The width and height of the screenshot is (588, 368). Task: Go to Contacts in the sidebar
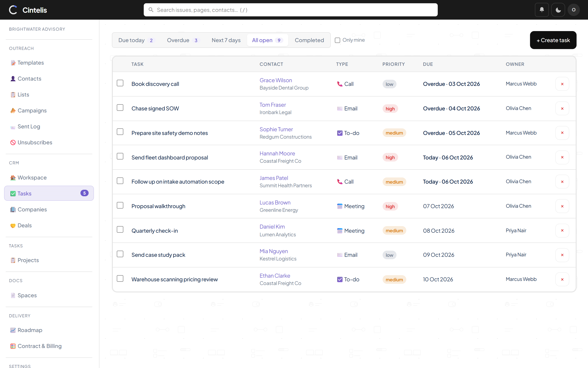coord(49,79)
